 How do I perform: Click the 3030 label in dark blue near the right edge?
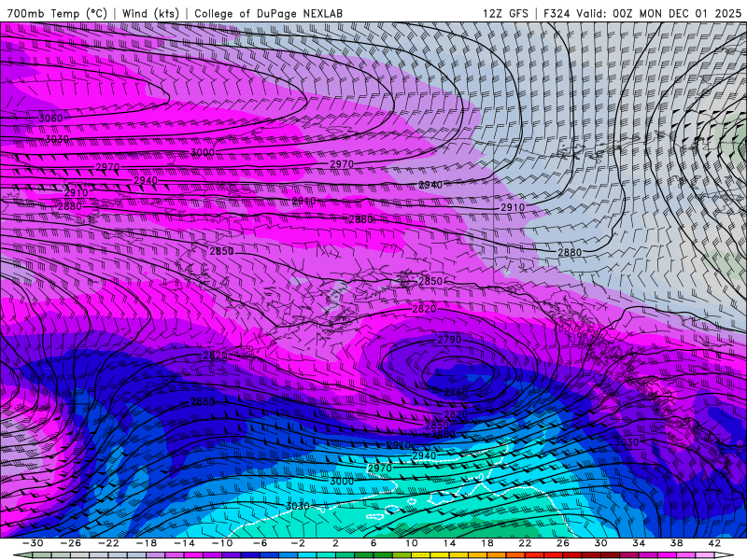(x=627, y=442)
